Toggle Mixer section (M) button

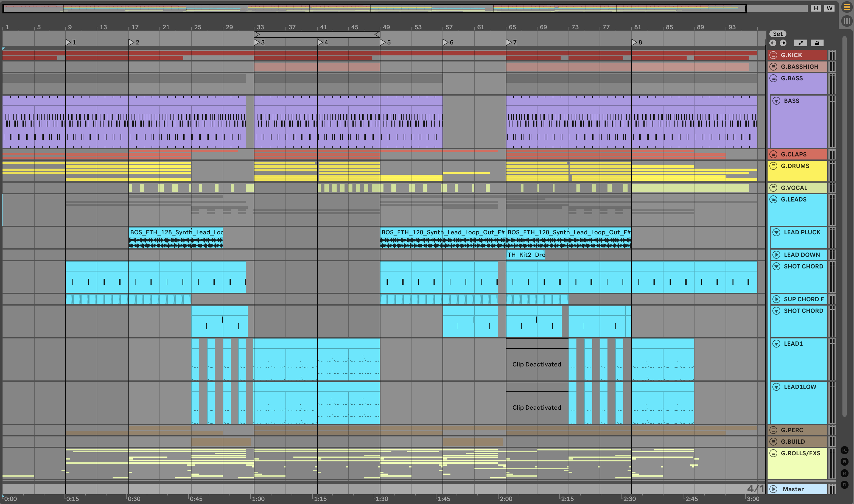click(x=844, y=473)
